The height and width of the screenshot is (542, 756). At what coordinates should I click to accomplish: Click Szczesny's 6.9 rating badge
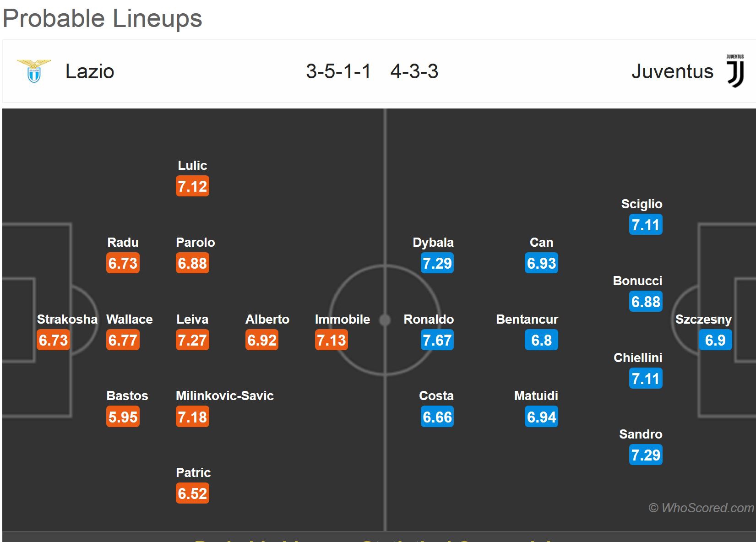coord(715,340)
